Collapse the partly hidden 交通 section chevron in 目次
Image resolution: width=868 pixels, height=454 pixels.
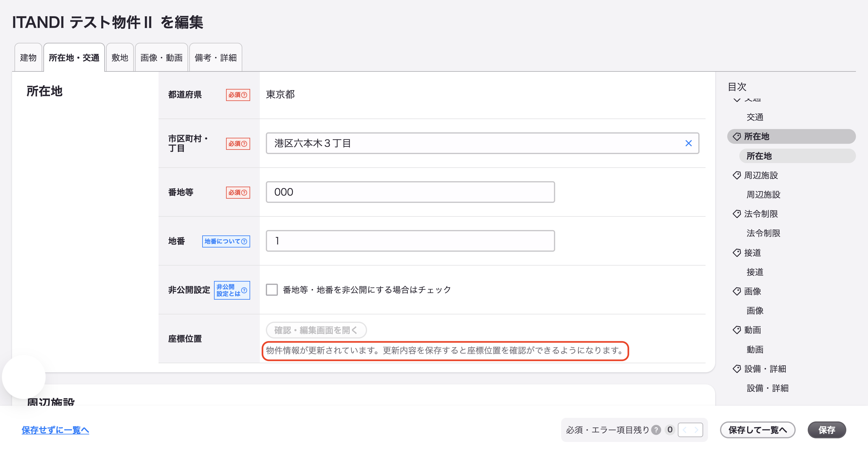tap(737, 99)
